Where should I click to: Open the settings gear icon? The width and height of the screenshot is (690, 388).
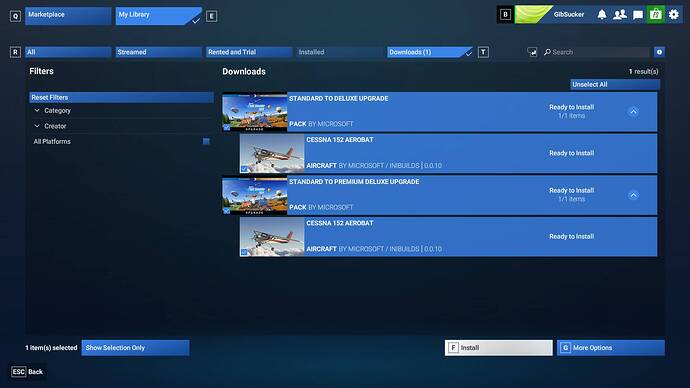(674, 15)
